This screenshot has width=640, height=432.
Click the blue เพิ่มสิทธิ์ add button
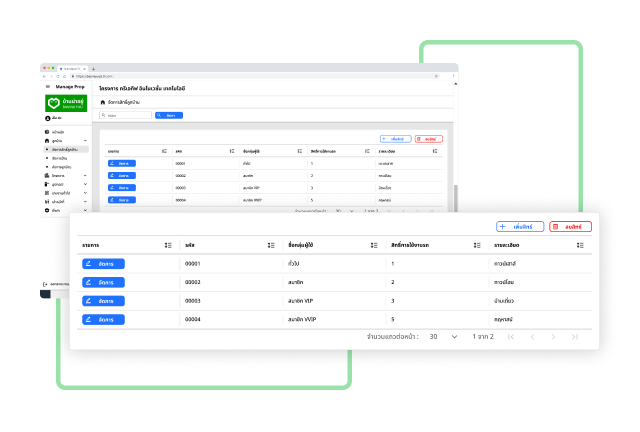click(x=521, y=227)
